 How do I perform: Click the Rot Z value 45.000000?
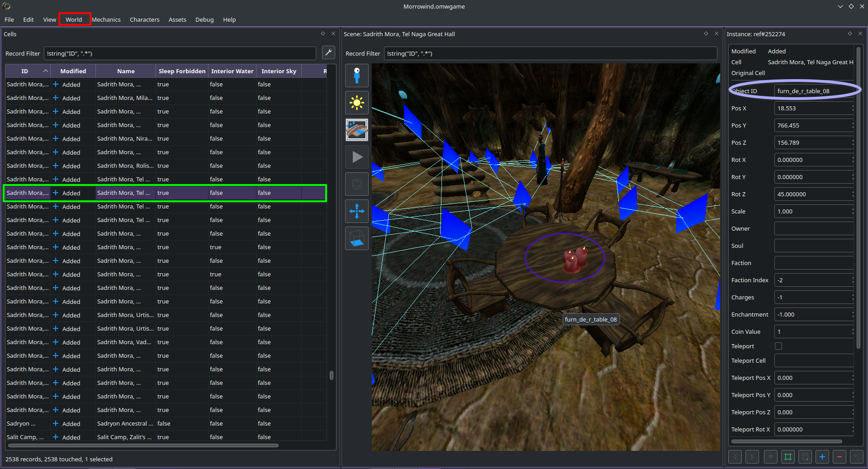pyautogui.click(x=814, y=194)
